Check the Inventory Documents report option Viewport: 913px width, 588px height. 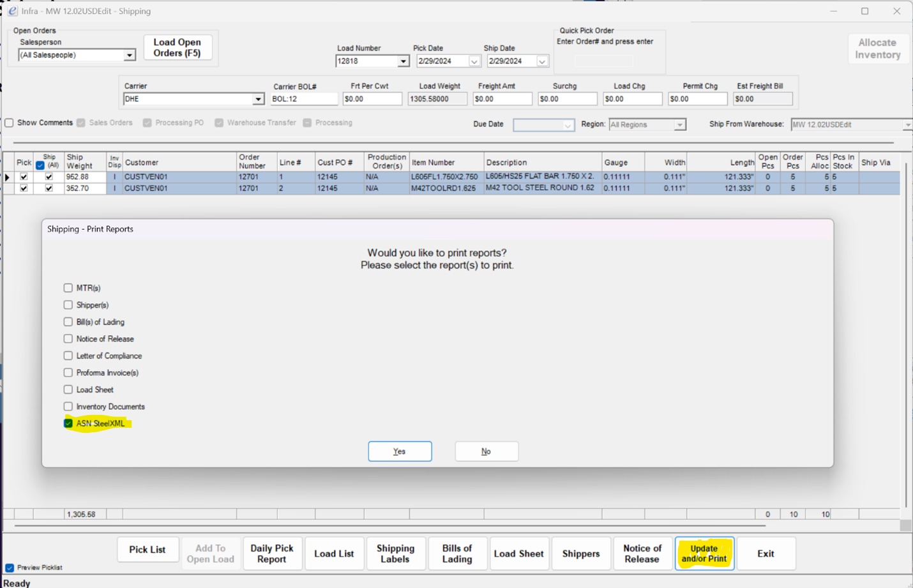[68, 406]
